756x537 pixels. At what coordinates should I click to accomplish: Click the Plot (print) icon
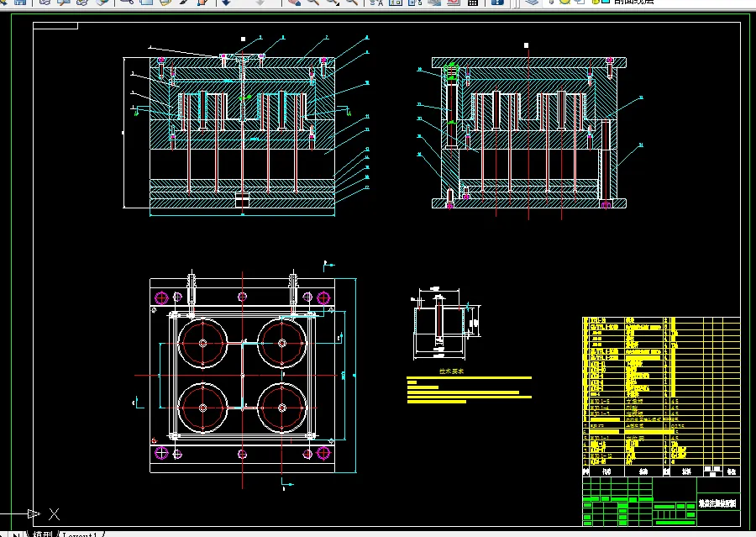pyautogui.click(x=45, y=2)
